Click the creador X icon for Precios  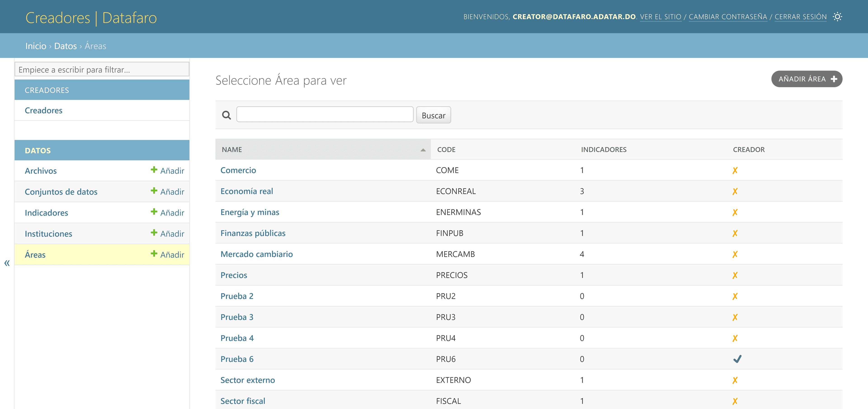point(735,275)
